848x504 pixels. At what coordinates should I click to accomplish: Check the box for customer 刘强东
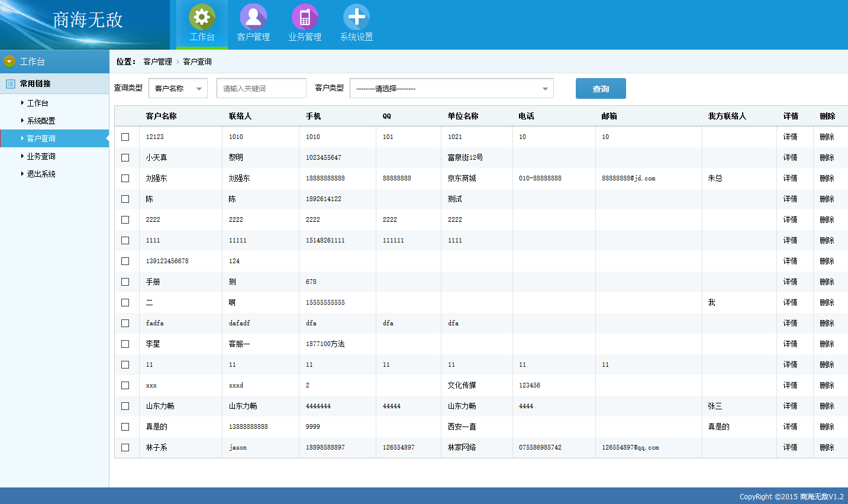(125, 178)
